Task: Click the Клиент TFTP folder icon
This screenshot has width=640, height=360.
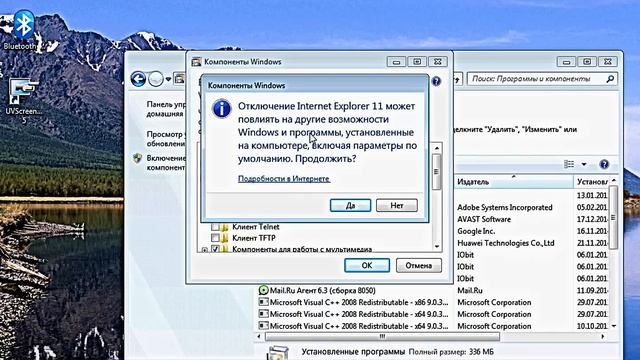Action: (224, 238)
